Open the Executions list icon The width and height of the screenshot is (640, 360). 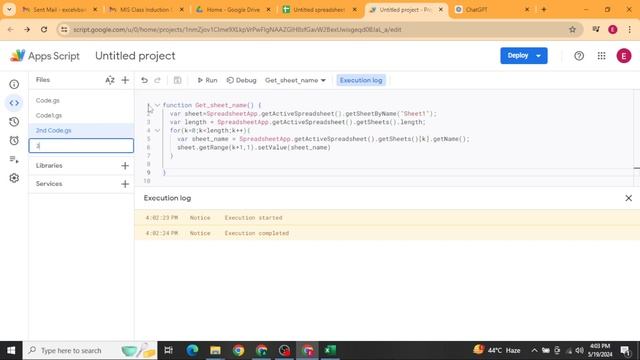click(x=14, y=159)
